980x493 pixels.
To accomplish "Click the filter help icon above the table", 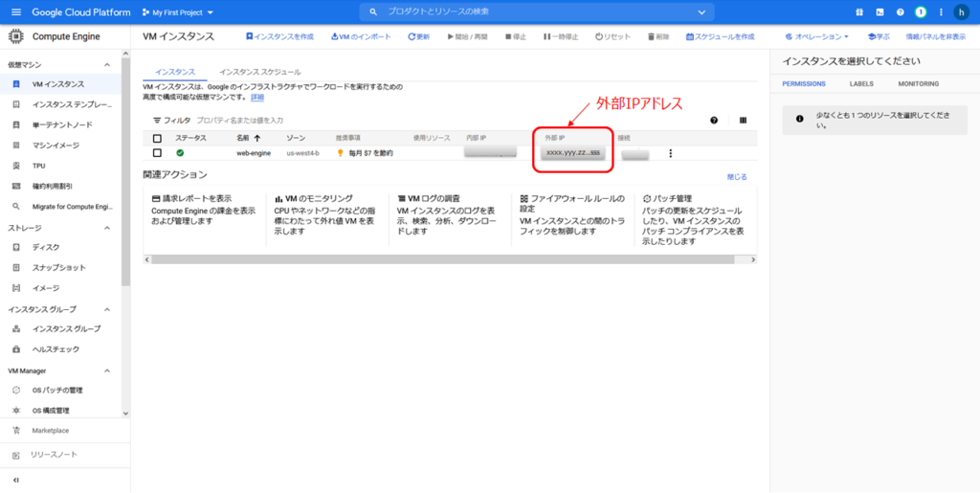I will (714, 121).
